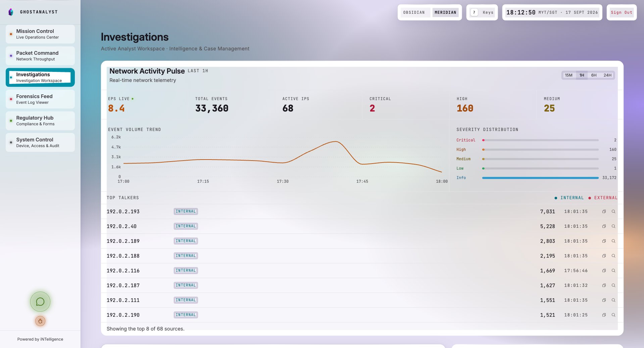Viewport: 644px width, 348px height.
Task: Click the EPS Live value 8.4
Action: tap(116, 108)
